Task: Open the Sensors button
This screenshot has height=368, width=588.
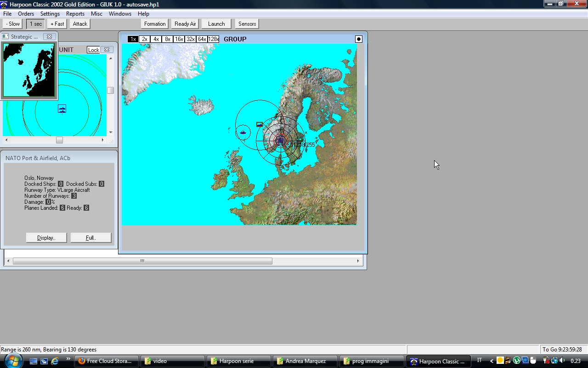Action: pos(247,24)
